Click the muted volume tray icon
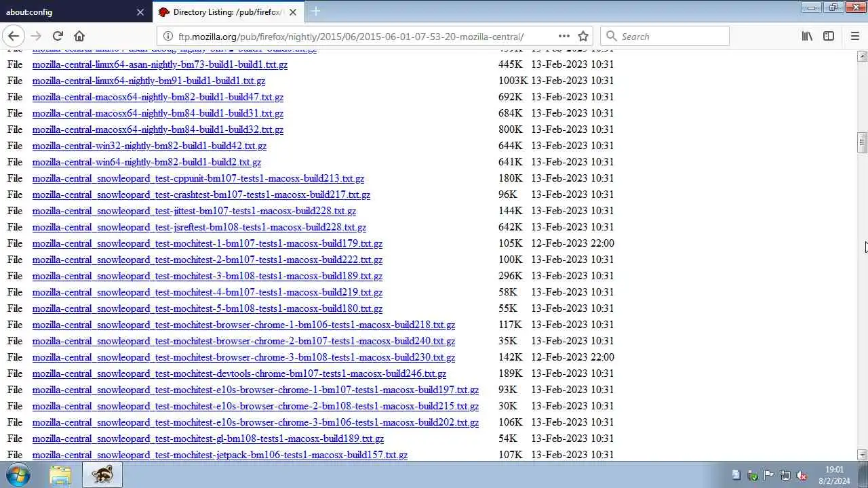Screen dimensions: 868x488 pos(801,475)
